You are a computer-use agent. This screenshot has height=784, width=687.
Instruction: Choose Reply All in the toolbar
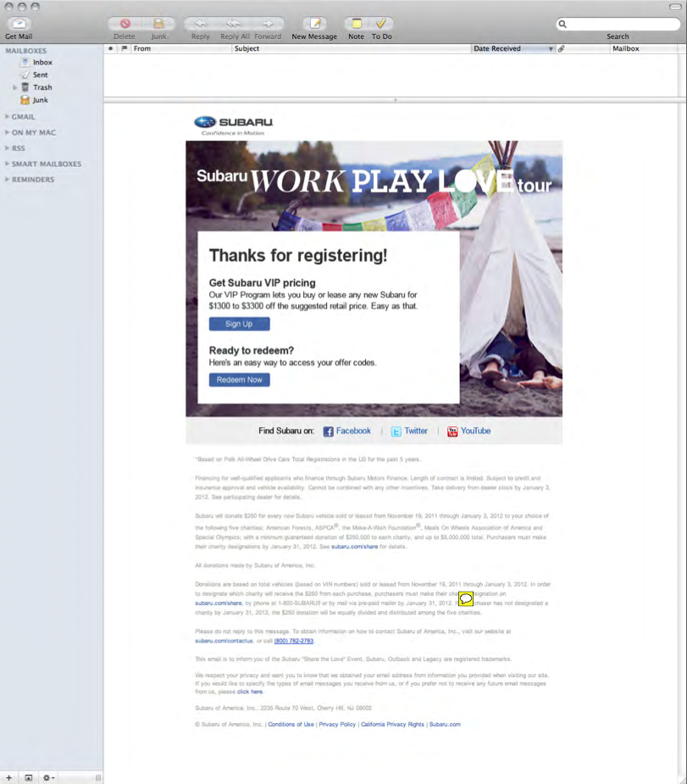point(234,24)
